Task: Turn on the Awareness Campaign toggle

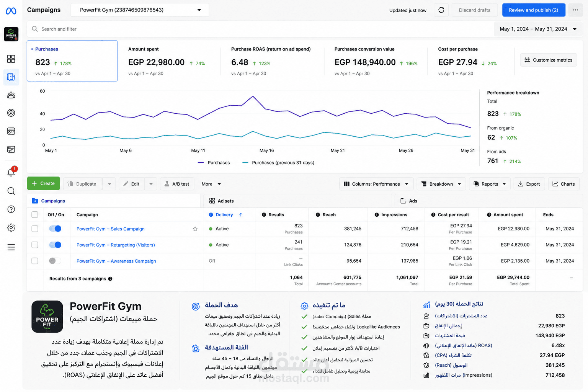Action: pyautogui.click(x=55, y=261)
